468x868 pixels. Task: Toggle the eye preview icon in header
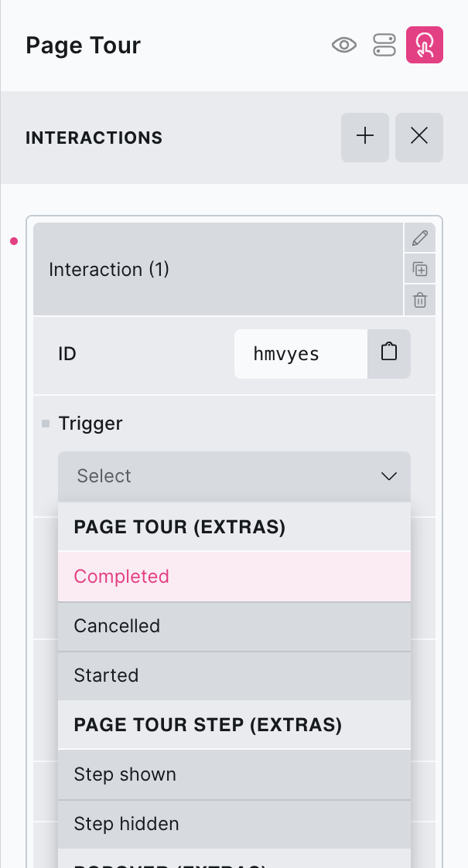click(x=344, y=46)
